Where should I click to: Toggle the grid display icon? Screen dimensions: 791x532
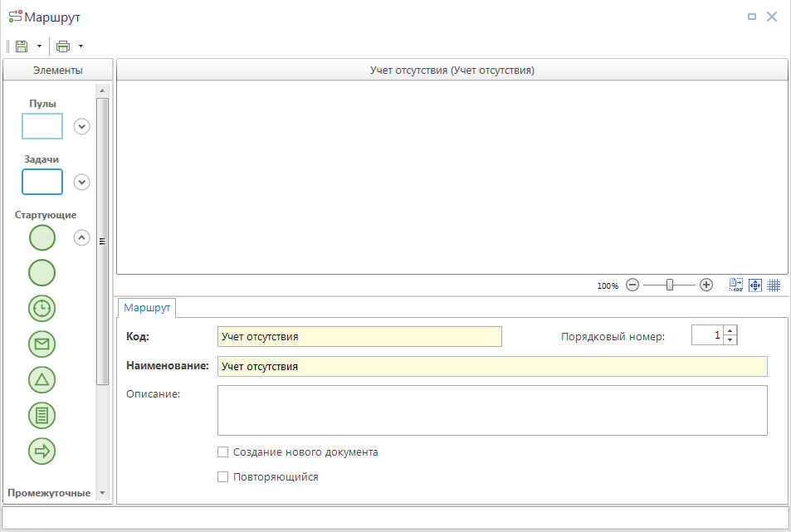(774, 285)
